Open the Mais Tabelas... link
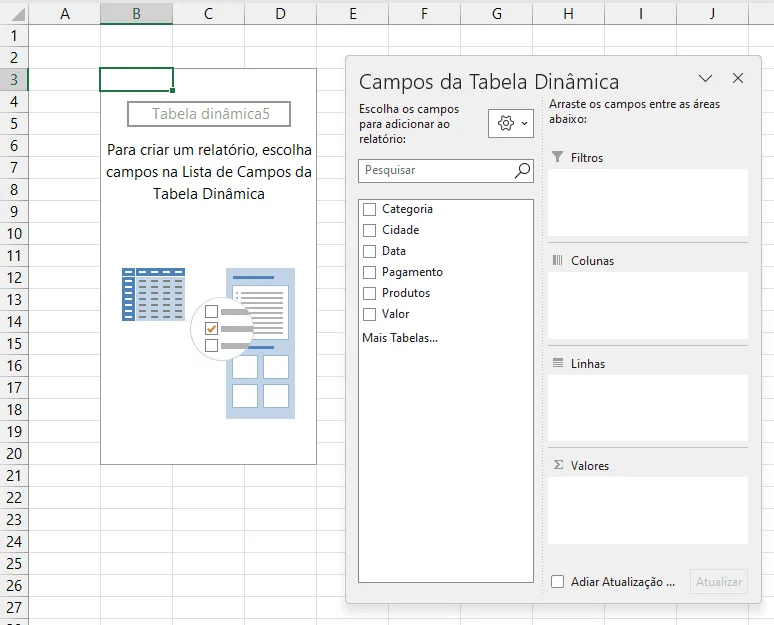 [x=400, y=338]
